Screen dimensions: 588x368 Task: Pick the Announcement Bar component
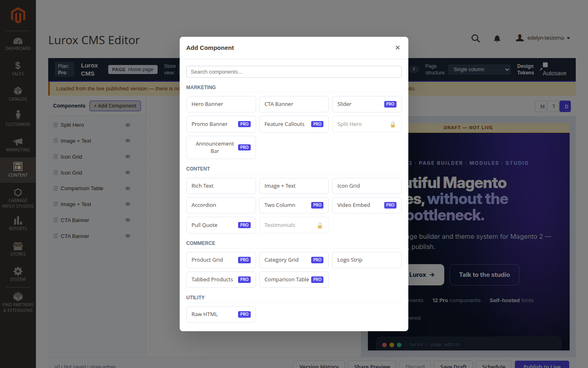pos(221,147)
